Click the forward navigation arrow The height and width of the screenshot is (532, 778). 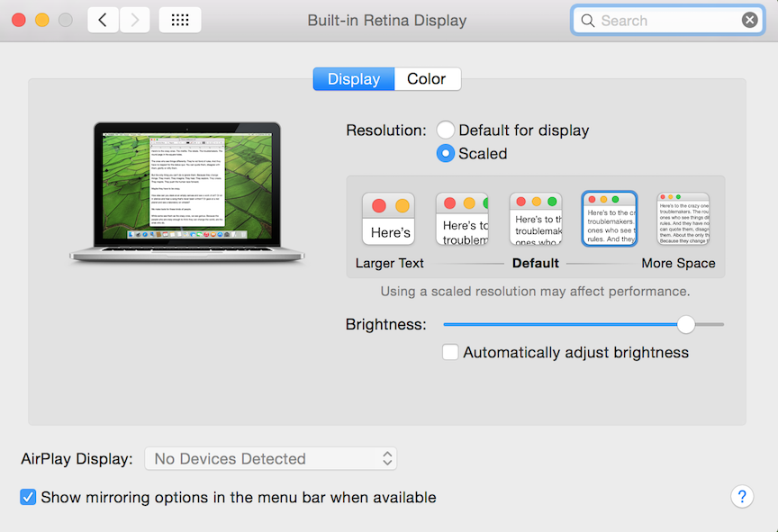pos(134,20)
